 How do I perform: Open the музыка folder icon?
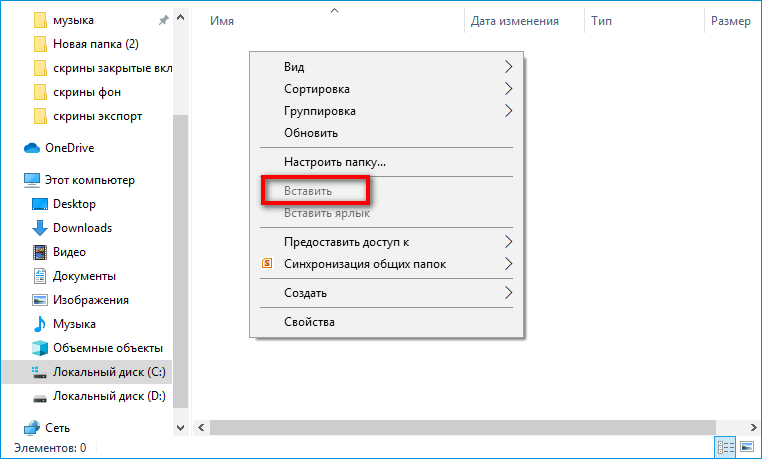point(40,20)
